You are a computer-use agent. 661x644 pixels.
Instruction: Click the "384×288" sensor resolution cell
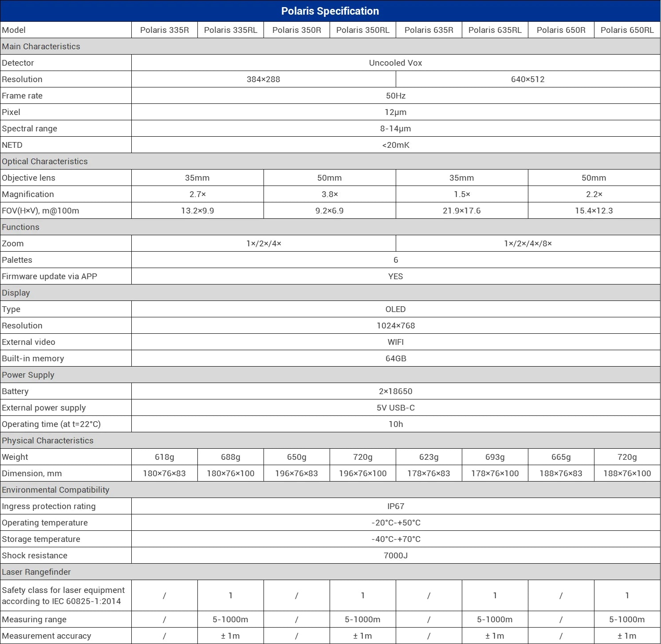point(264,79)
